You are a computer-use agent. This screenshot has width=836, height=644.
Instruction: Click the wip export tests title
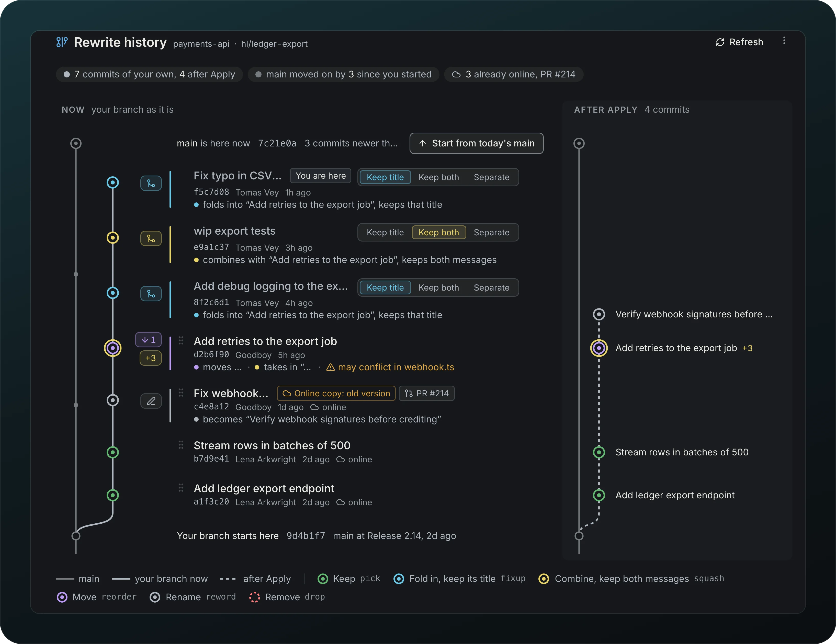[x=235, y=231]
